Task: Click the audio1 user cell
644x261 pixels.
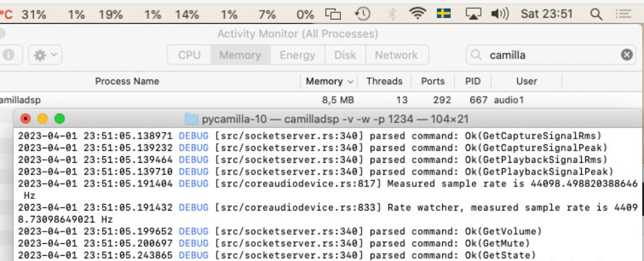Action: click(509, 100)
